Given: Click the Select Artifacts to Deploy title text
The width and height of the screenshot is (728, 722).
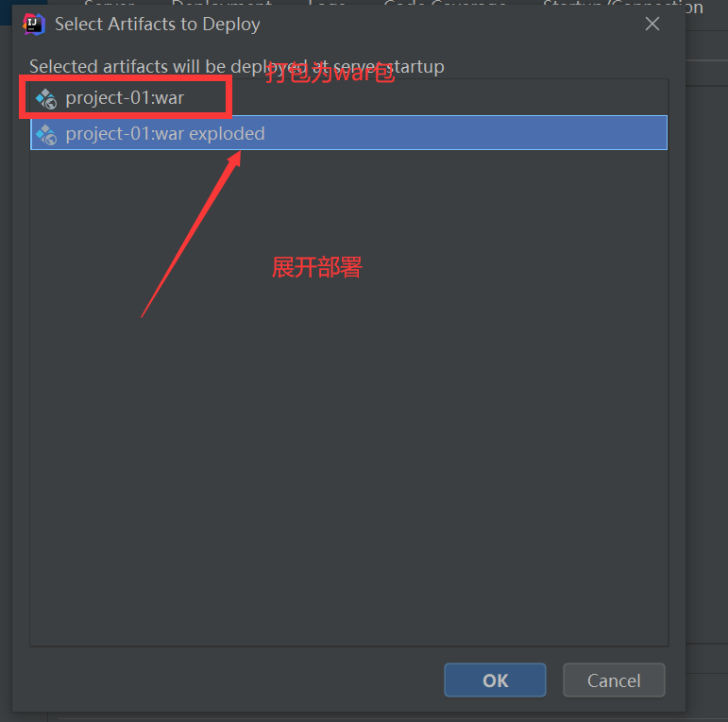Looking at the screenshot, I should pyautogui.click(x=158, y=25).
